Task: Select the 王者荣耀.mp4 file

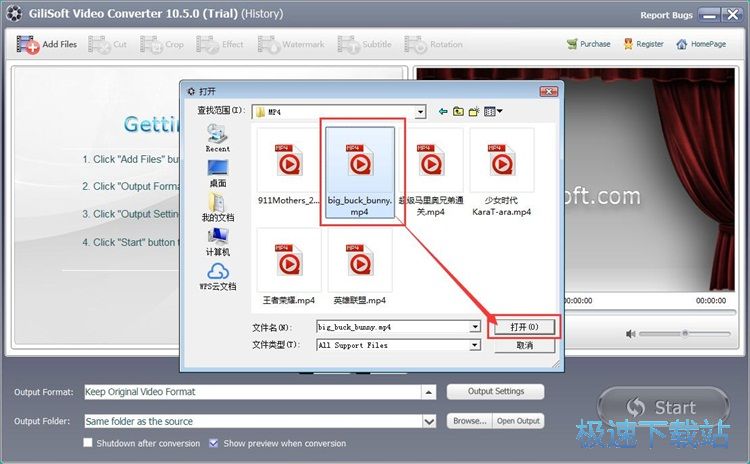Action: pyautogui.click(x=289, y=267)
